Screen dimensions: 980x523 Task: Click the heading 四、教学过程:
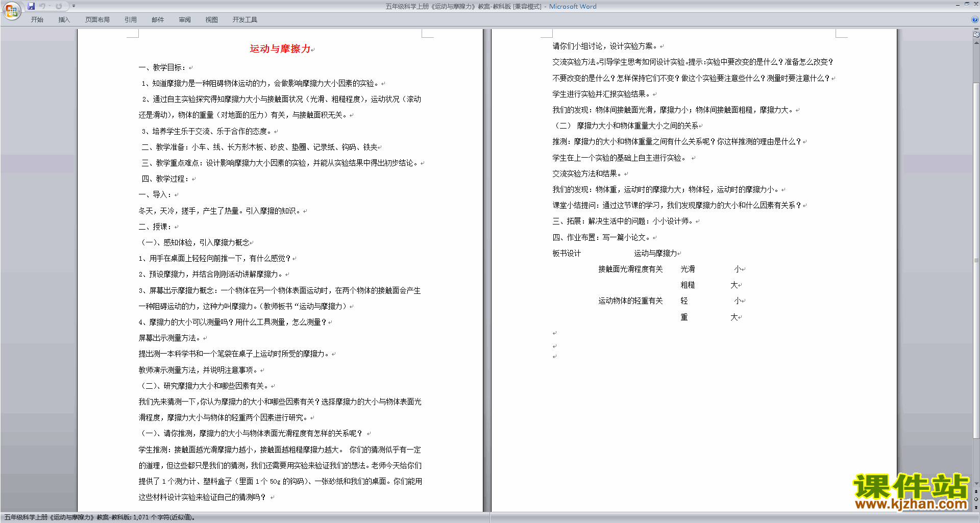(x=165, y=179)
